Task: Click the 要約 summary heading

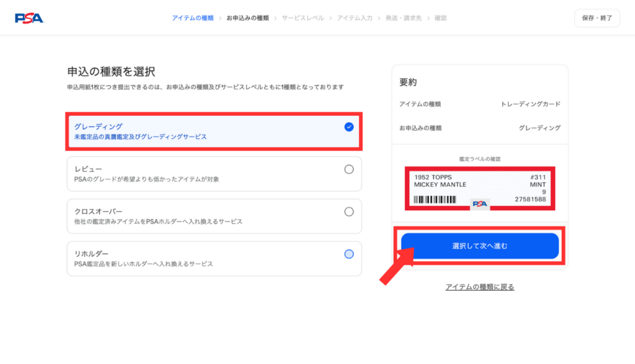Action: point(408,82)
